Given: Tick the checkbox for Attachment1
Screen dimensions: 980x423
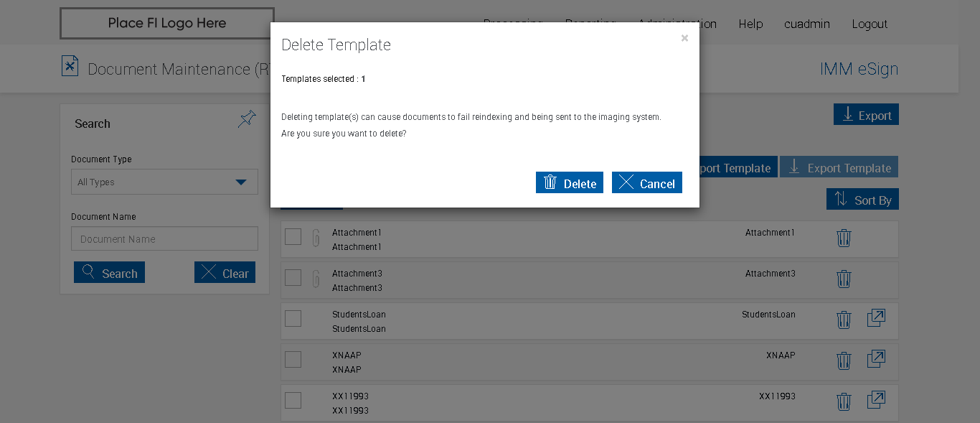Looking at the screenshot, I should pyautogui.click(x=293, y=236).
